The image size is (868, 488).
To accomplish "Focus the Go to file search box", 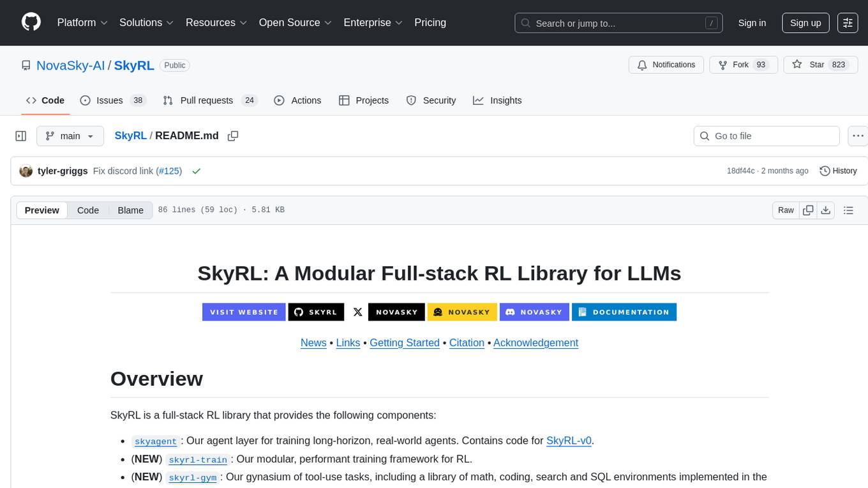I will [x=767, y=136].
